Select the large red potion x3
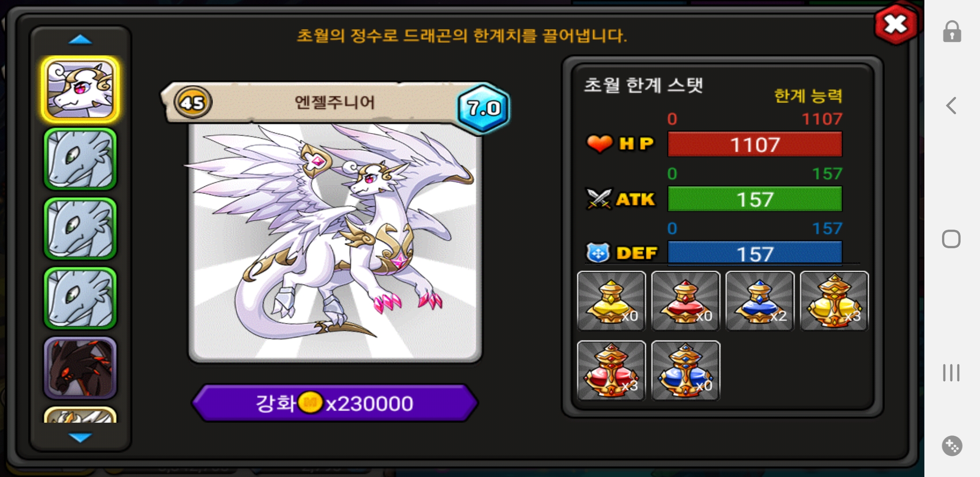980x477 pixels. pos(611,371)
